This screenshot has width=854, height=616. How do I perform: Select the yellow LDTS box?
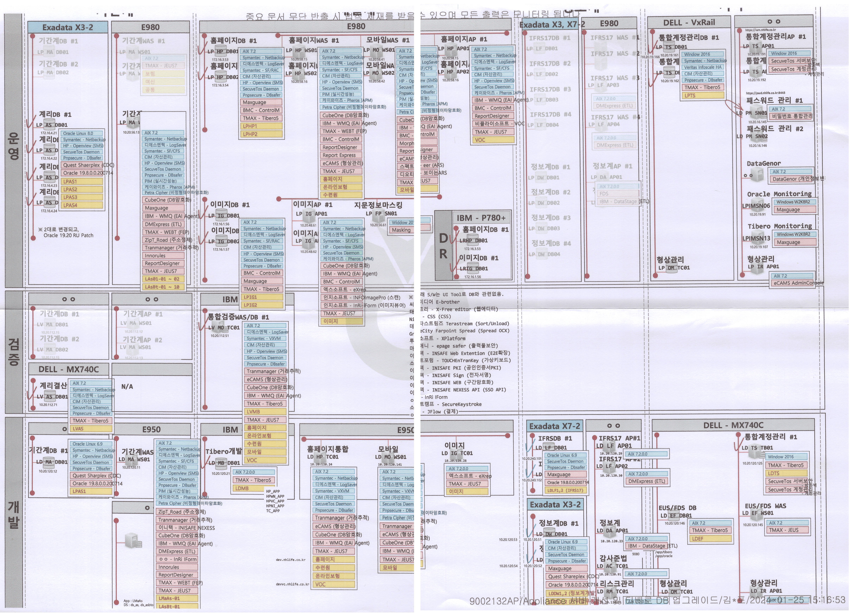(x=787, y=473)
